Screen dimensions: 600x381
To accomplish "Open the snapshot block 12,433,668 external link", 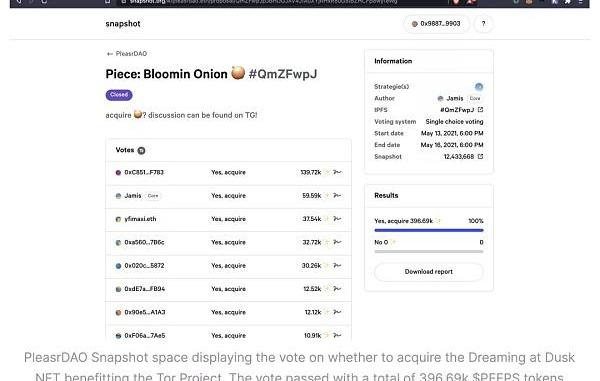I will (480, 156).
